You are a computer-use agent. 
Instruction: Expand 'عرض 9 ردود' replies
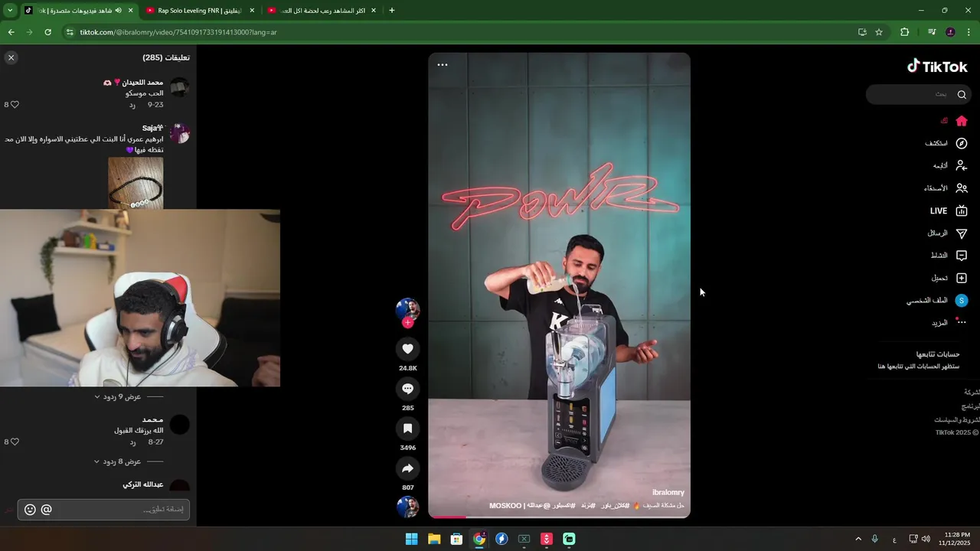(121, 397)
